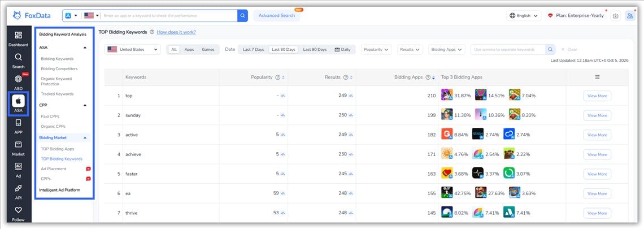Open the 'How does it work?' link
Screen dimensions: 644x229
(x=176, y=32)
